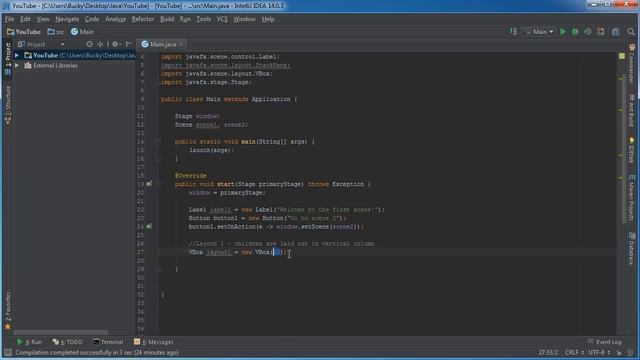Click tool window quick-access icon at bottom-left

(7, 352)
